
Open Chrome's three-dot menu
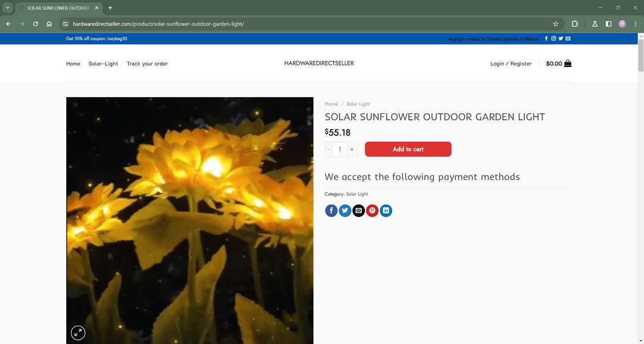(635, 24)
